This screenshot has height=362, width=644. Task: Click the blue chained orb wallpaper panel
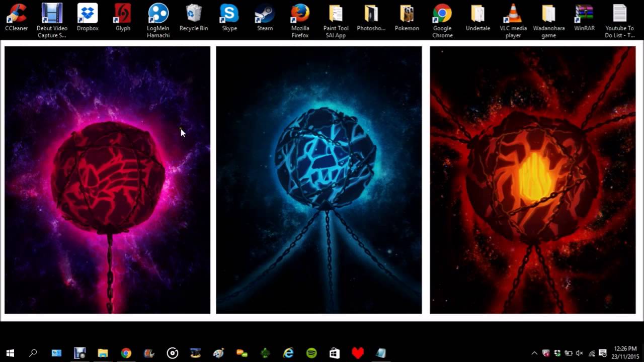coord(319,180)
